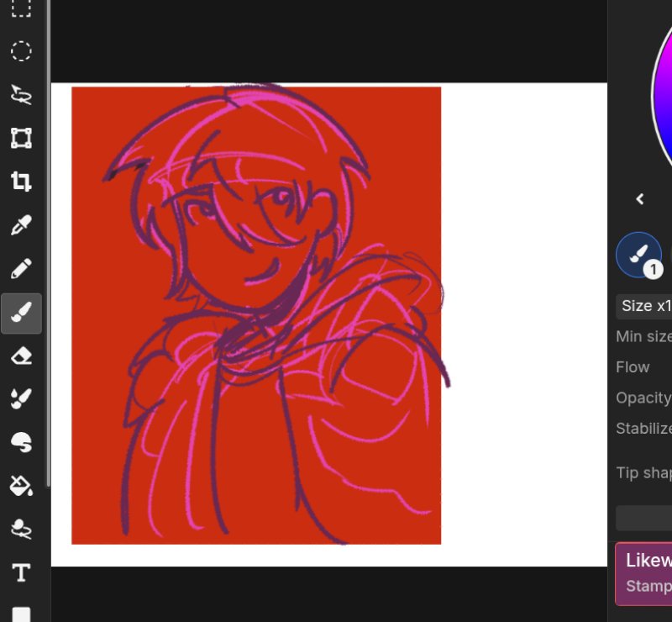
Task: Click the purple user card at bottom right
Action: [643, 574]
